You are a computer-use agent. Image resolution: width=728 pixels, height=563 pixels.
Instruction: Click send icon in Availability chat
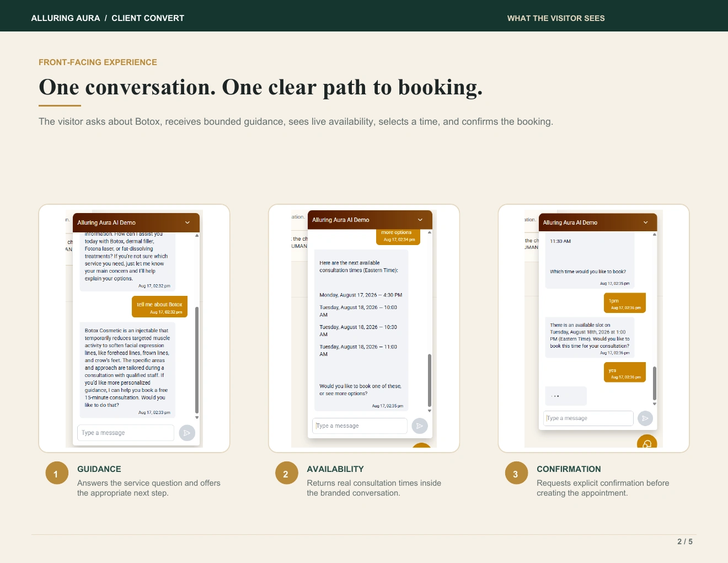(420, 426)
